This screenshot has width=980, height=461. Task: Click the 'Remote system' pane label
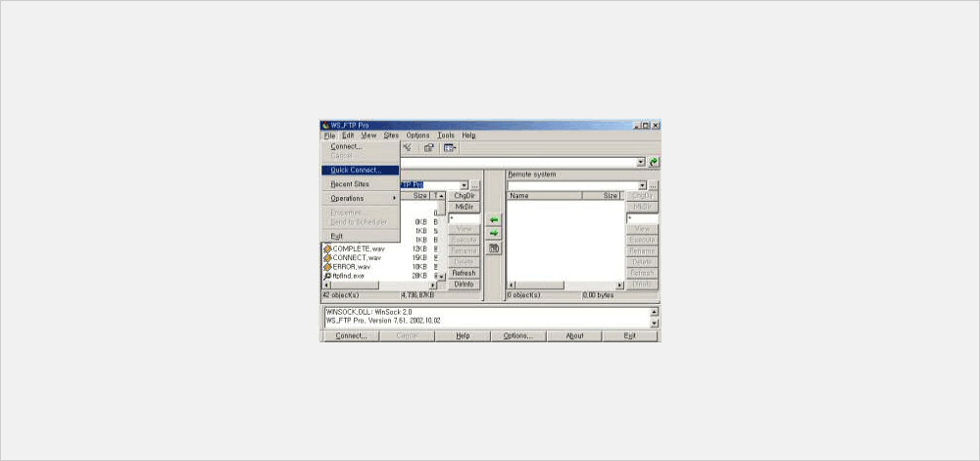(x=532, y=175)
